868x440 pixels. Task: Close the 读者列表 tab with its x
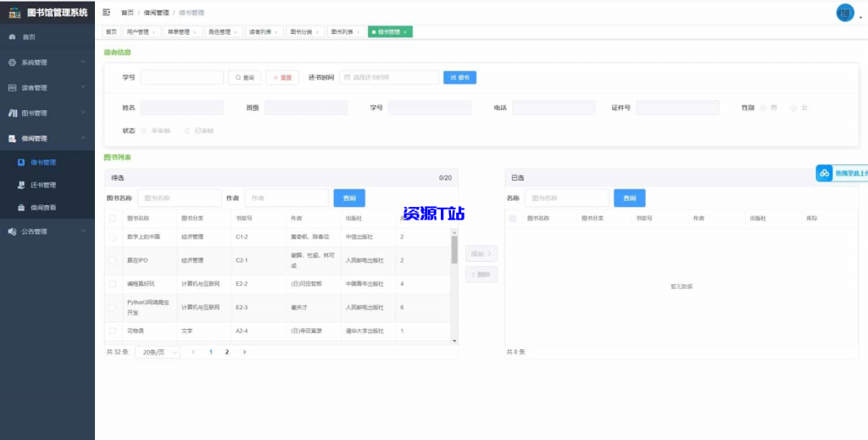coord(275,32)
